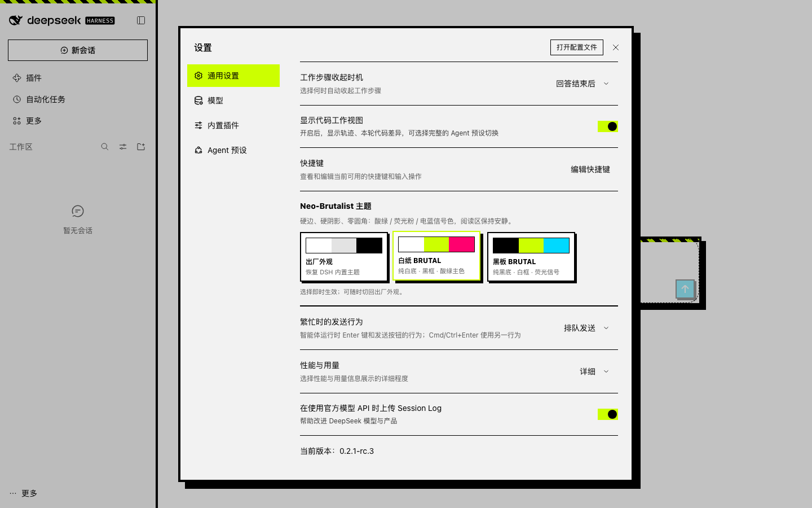Open the 更多 grid item under 自动化任务
The width and height of the screenshot is (812, 508).
point(78,121)
